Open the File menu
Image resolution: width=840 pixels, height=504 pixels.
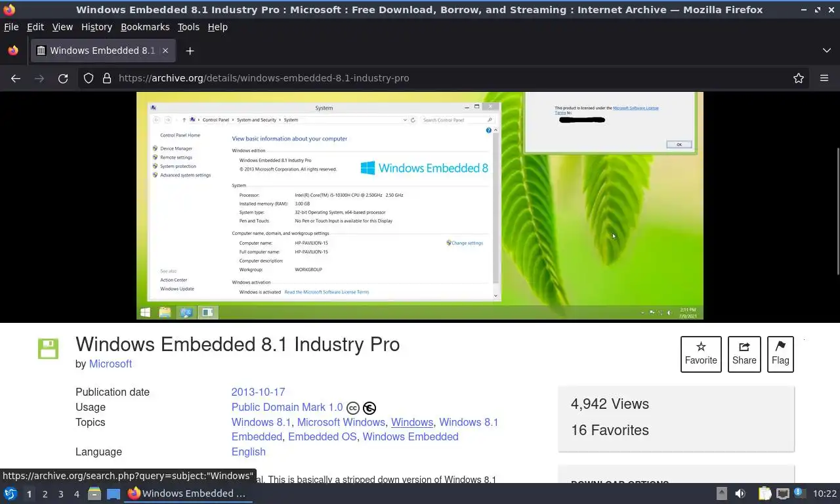pyautogui.click(x=11, y=27)
